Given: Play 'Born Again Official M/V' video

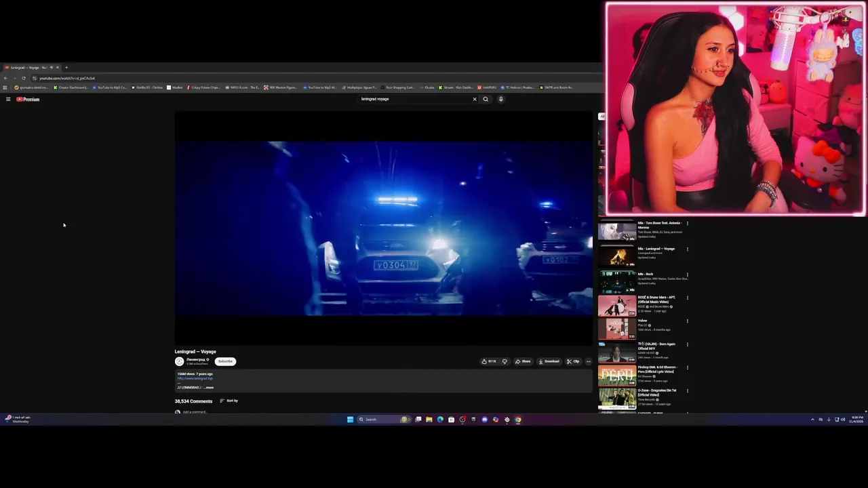Looking at the screenshot, I should (617, 352).
